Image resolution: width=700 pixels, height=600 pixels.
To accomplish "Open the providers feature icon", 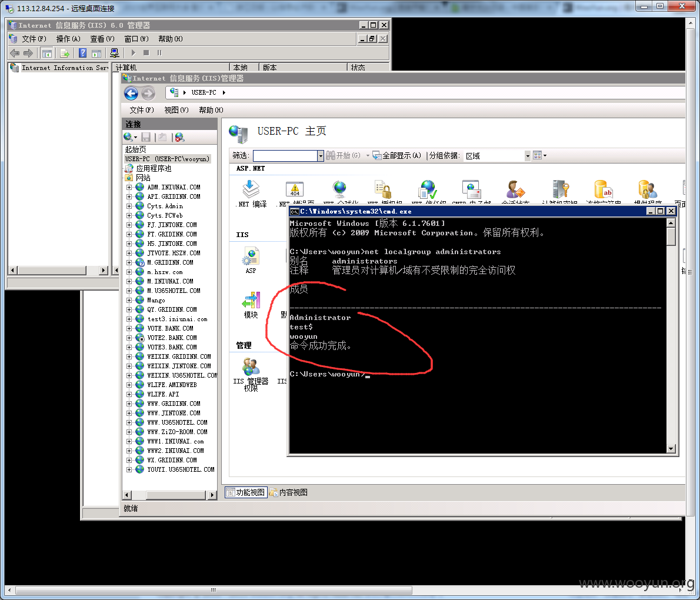I will coord(647,189).
